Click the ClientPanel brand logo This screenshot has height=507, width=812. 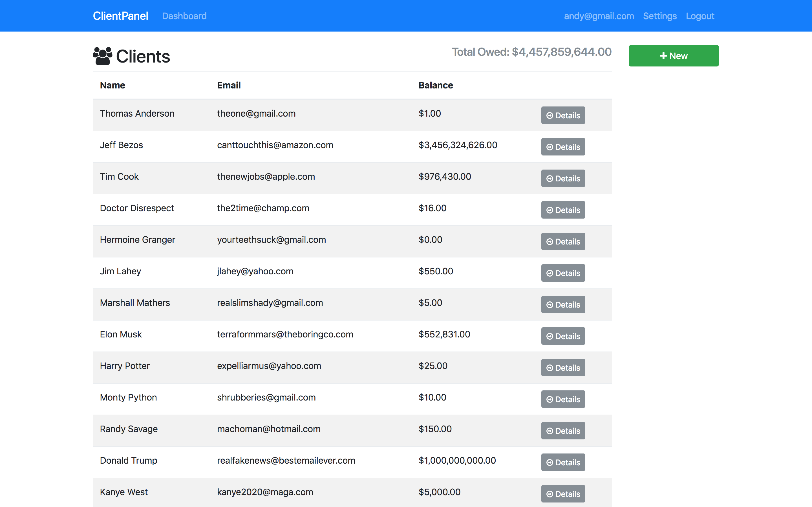coord(120,16)
